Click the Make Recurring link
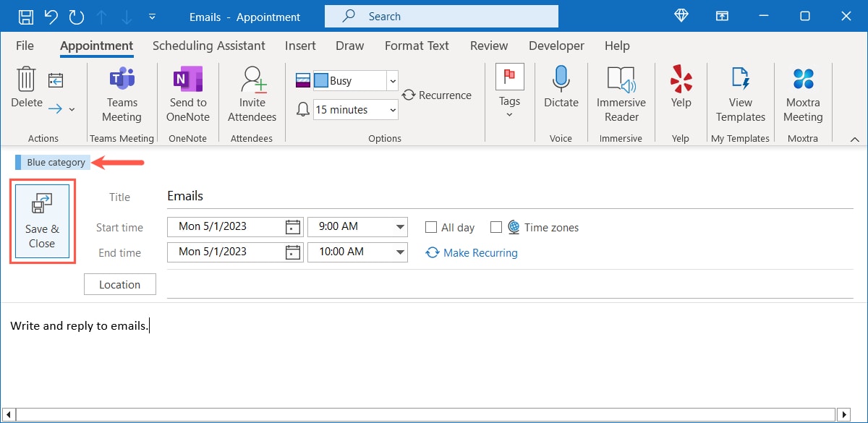 pos(480,252)
